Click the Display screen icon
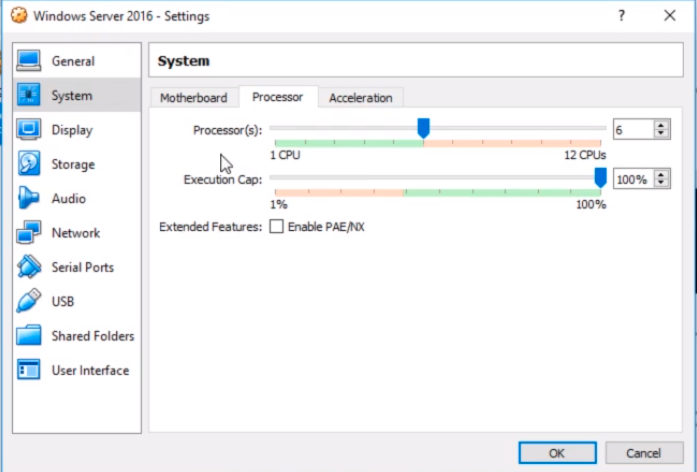The height and width of the screenshot is (472, 697). pos(29,129)
